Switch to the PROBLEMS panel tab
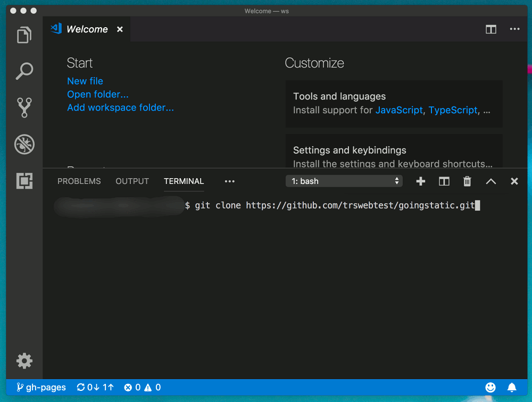532x402 pixels. point(79,181)
